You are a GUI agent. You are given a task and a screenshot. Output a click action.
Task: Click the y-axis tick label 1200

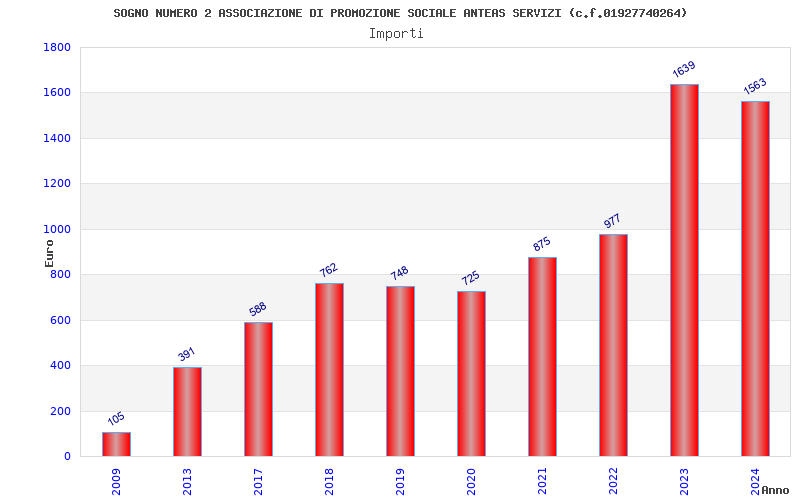point(57,184)
